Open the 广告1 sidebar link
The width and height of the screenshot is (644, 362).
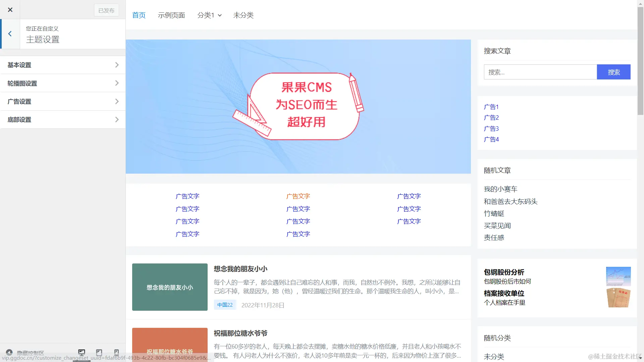pos(491,107)
